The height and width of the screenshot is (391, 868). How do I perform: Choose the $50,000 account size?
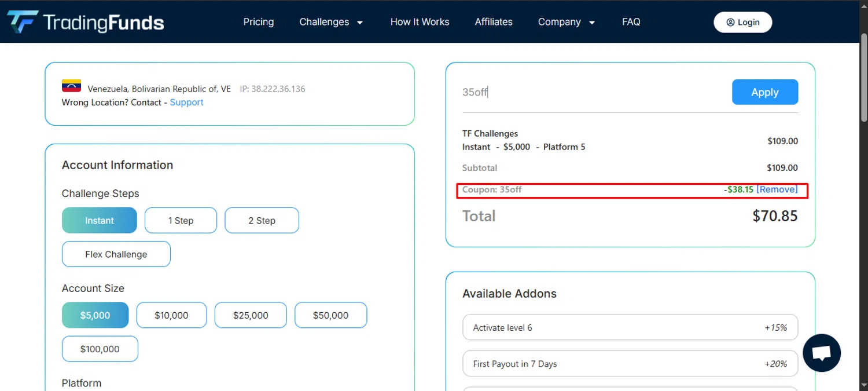point(330,315)
